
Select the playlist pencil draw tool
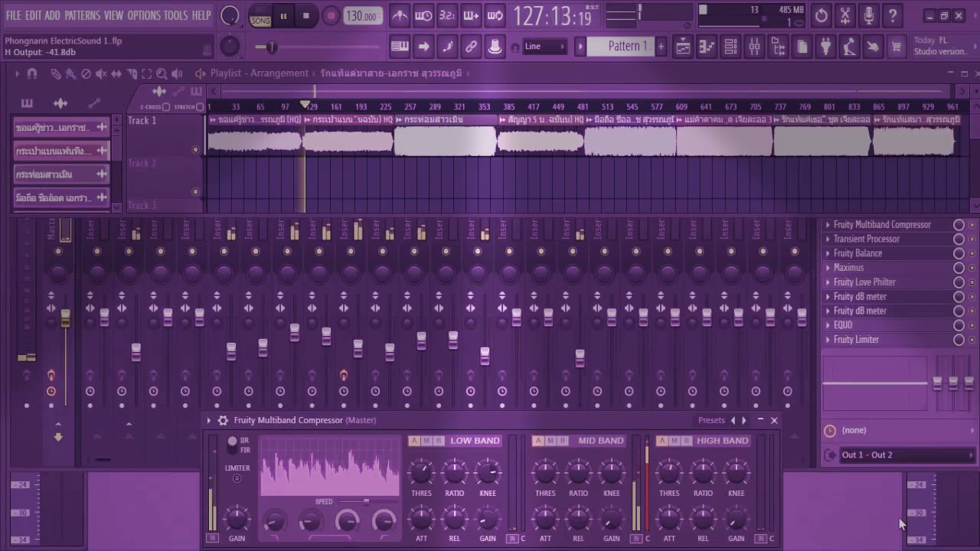56,73
